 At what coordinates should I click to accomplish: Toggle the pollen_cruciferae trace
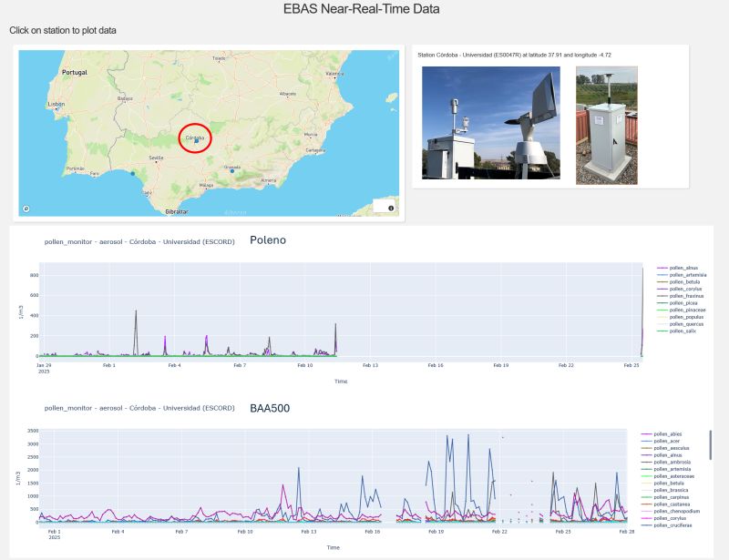pyautogui.click(x=667, y=525)
